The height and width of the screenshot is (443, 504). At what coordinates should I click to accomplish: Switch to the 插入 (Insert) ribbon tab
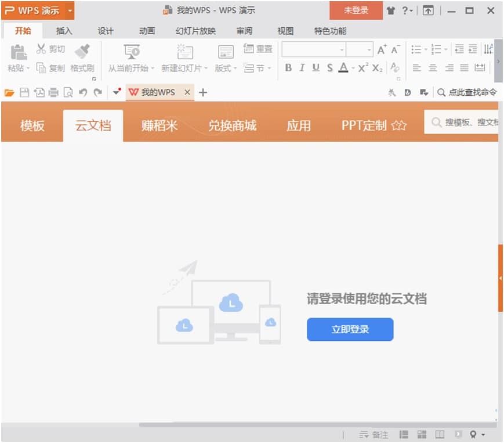coord(64,31)
